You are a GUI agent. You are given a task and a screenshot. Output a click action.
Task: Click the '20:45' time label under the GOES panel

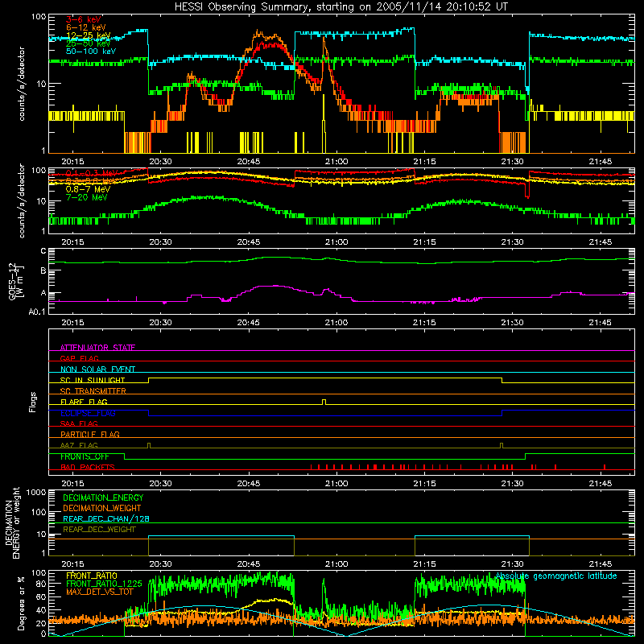pos(249,322)
